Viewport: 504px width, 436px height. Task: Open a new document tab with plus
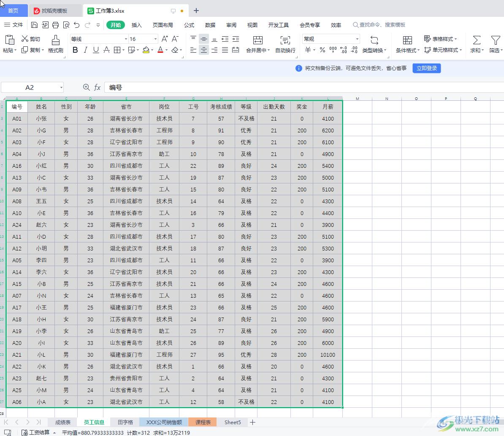click(196, 11)
